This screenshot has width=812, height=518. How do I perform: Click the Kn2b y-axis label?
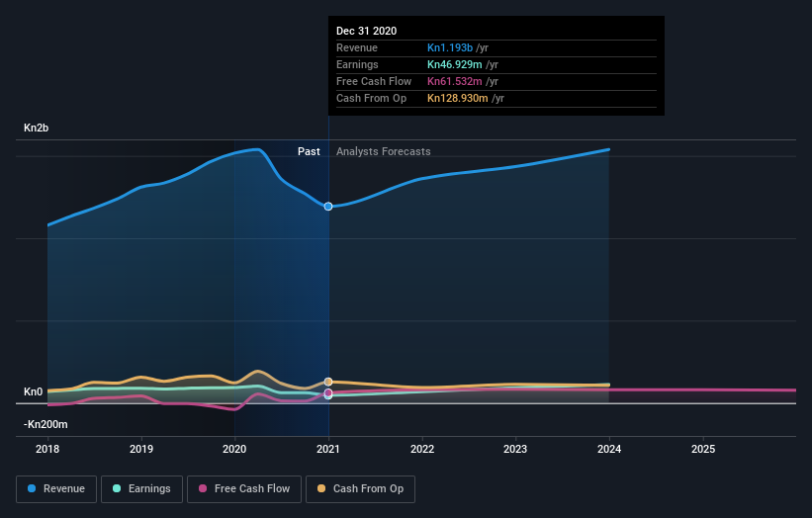(x=37, y=128)
